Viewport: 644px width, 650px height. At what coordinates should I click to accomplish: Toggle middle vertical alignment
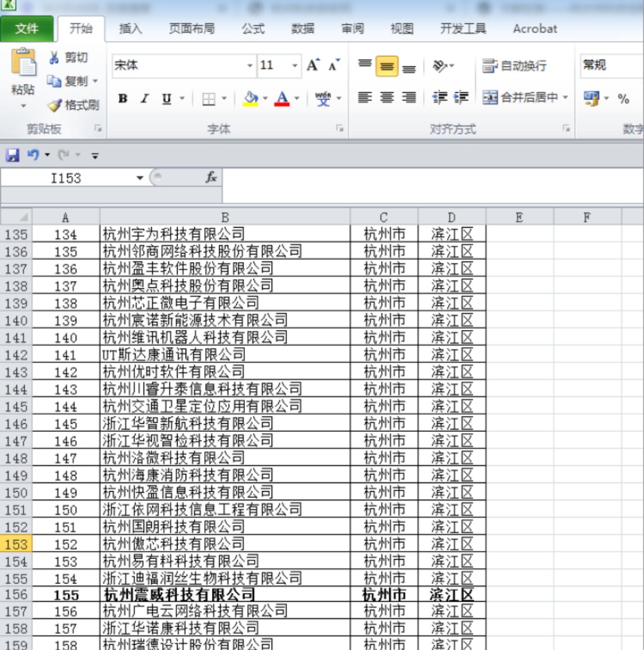click(x=387, y=66)
